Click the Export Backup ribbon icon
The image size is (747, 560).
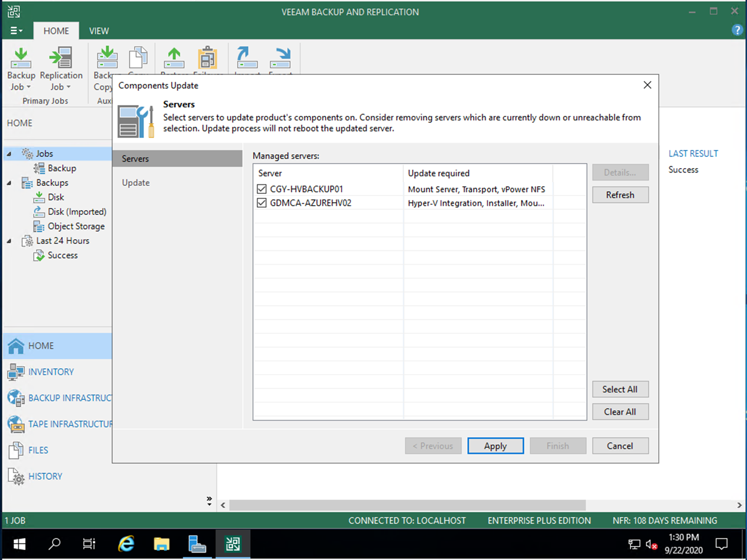tap(280, 58)
